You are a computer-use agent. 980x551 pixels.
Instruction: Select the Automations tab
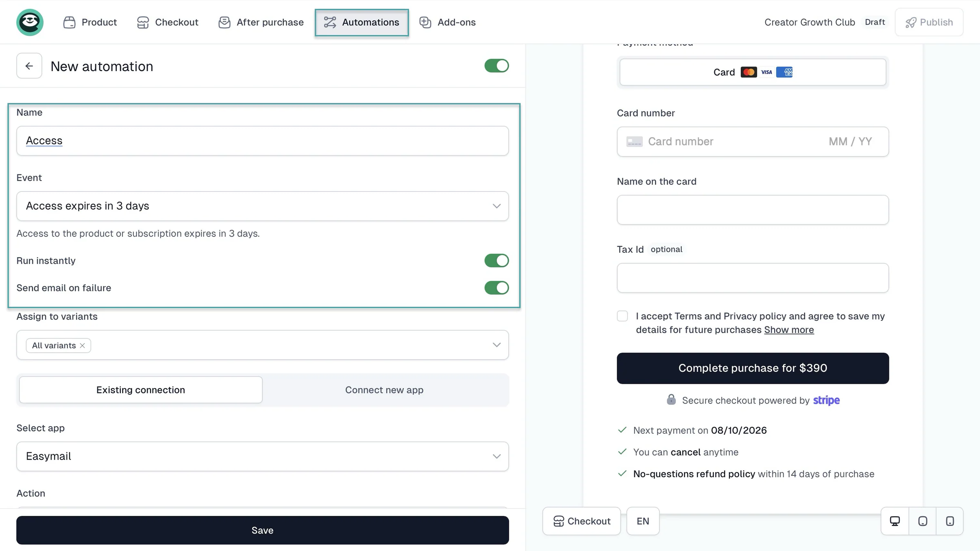(x=362, y=22)
